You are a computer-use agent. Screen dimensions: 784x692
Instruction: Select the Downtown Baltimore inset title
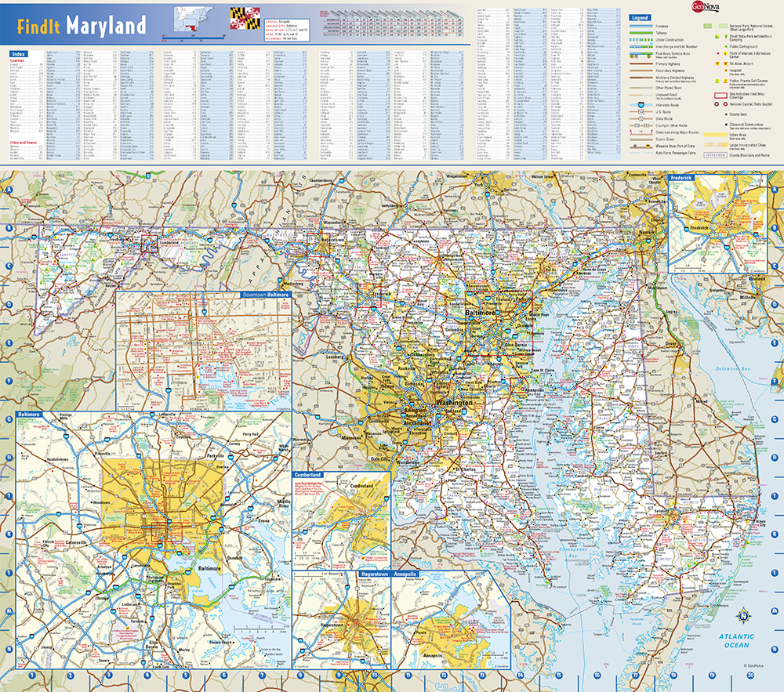(x=266, y=295)
